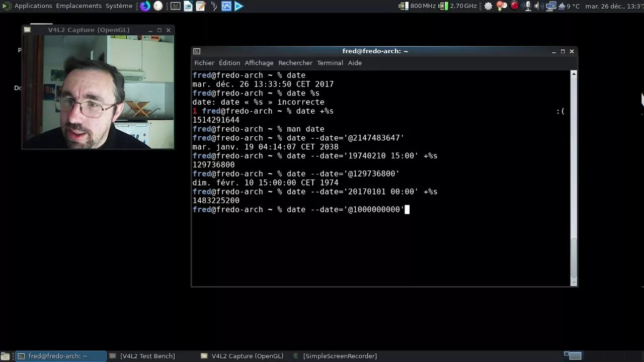This screenshot has height=362, width=644.
Task: Open the speaker volume control
Action: (x=538, y=6)
